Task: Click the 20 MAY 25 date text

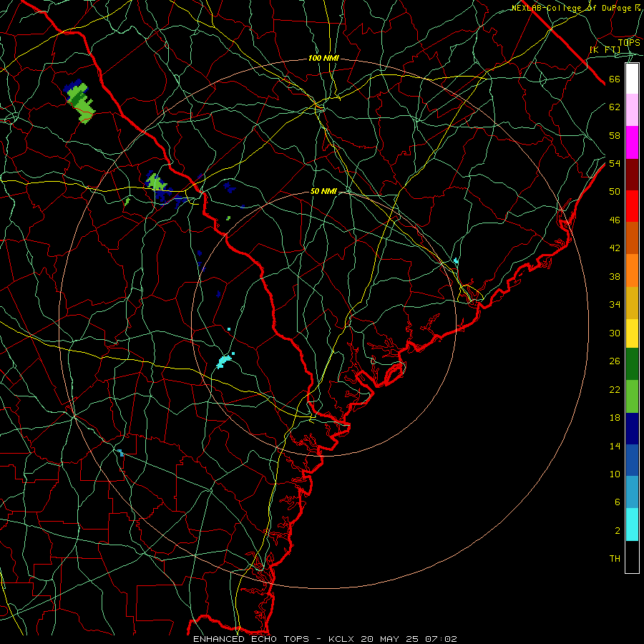Action: [x=389, y=639]
